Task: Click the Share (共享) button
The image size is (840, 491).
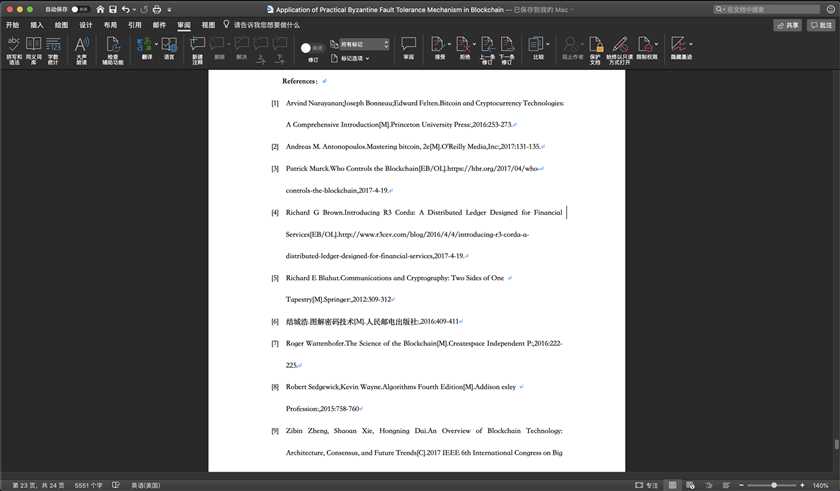Action: pos(788,25)
